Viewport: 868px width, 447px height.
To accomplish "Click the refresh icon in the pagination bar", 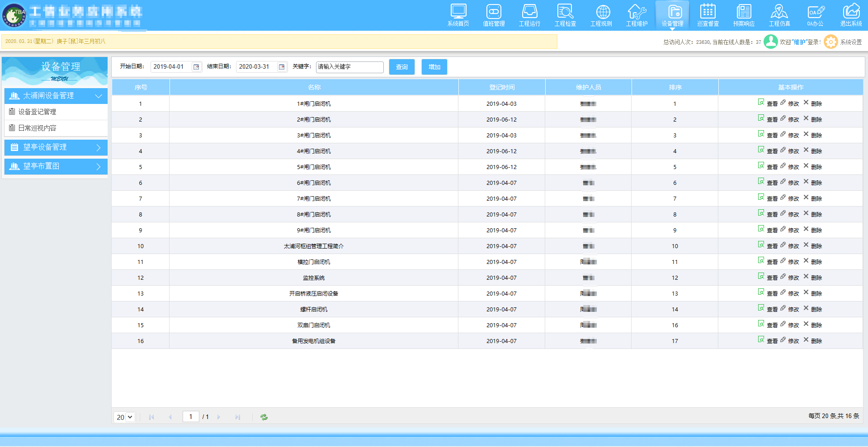I will click(x=264, y=417).
